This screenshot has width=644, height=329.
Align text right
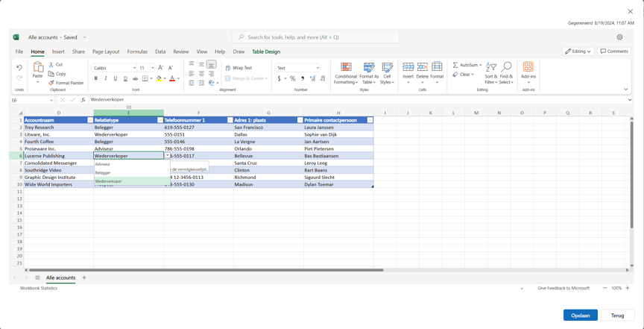(x=211, y=74)
